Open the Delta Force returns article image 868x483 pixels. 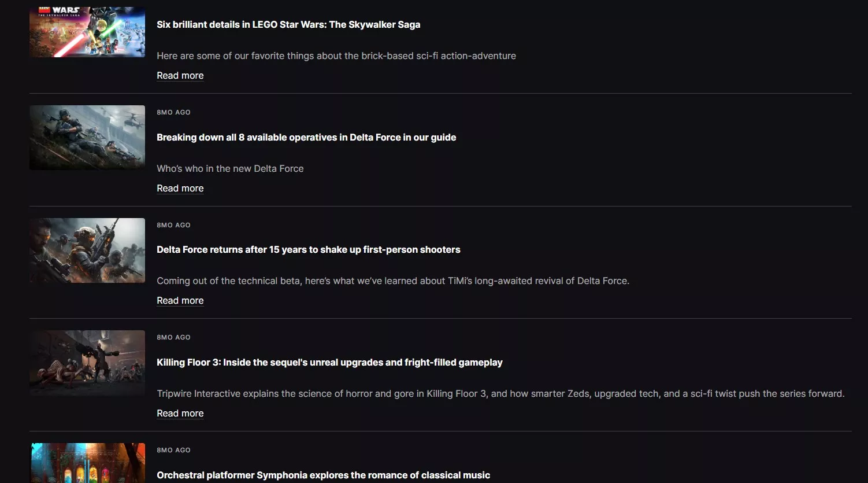87,250
